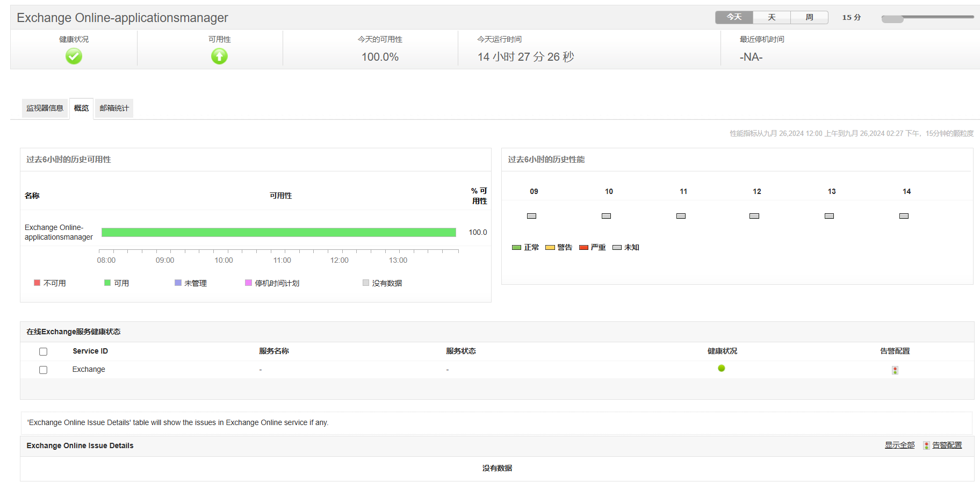The height and width of the screenshot is (489, 980).
Task: Select the 天 time range tab
Action: (x=772, y=17)
